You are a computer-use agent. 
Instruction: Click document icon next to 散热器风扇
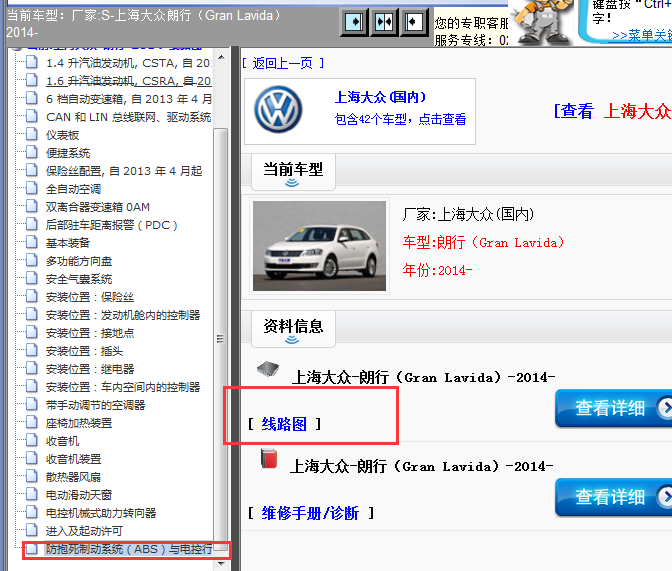31,477
